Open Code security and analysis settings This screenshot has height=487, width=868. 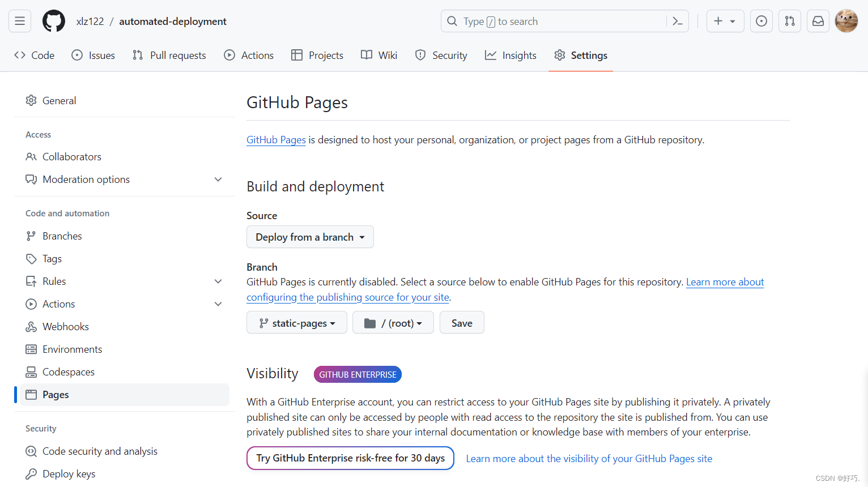coord(125,451)
